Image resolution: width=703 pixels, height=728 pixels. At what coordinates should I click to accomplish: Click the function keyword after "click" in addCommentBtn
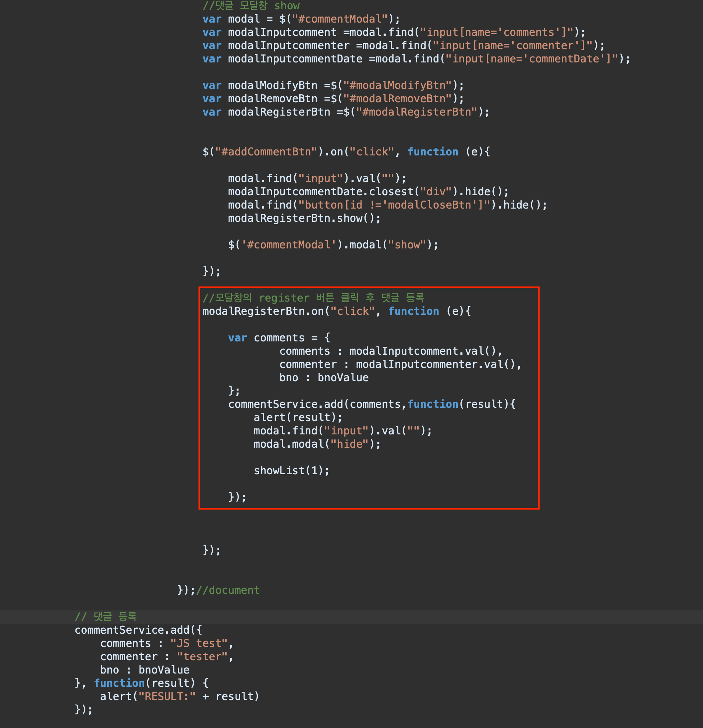coord(433,152)
